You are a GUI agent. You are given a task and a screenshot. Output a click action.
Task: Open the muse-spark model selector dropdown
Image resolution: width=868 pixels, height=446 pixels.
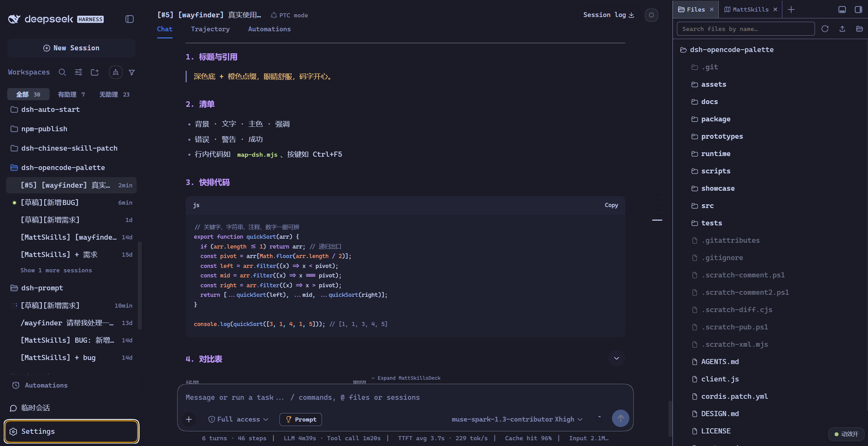pyautogui.click(x=517, y=419)
